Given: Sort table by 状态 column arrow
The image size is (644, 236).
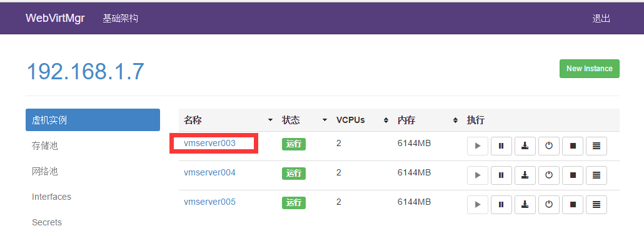Looking at the screenshot, I should click(325, 120).
